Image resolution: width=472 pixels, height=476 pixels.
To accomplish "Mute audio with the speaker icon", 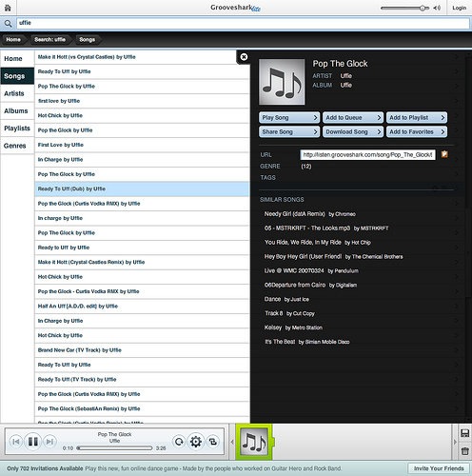I will click(437, 8).
